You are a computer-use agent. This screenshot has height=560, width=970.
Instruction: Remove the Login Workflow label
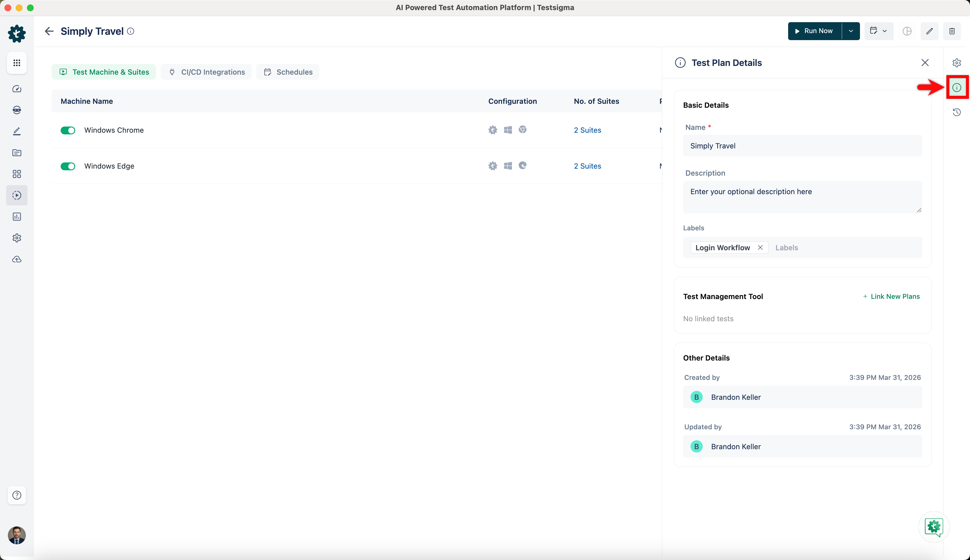(760, 248)
